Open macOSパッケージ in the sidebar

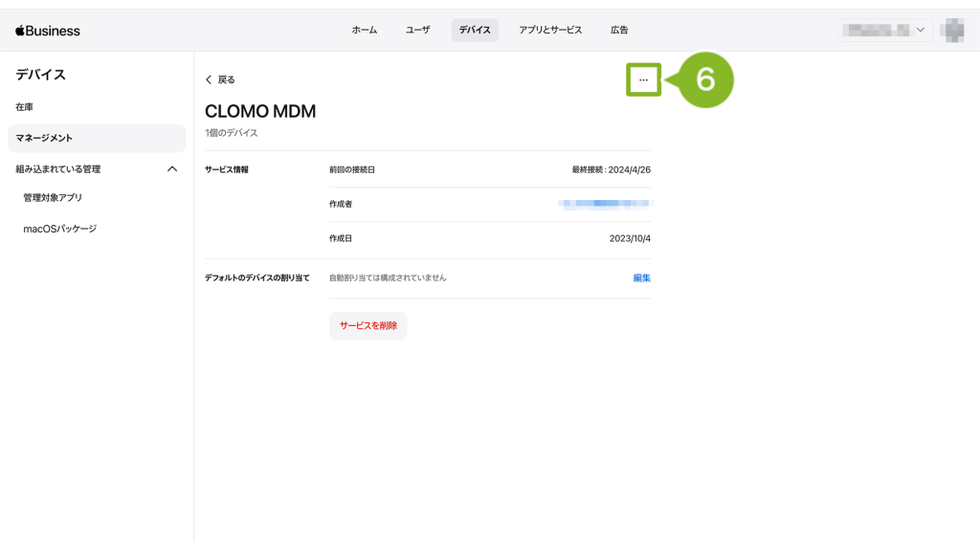pyautogui.click(x=59, y=230)
